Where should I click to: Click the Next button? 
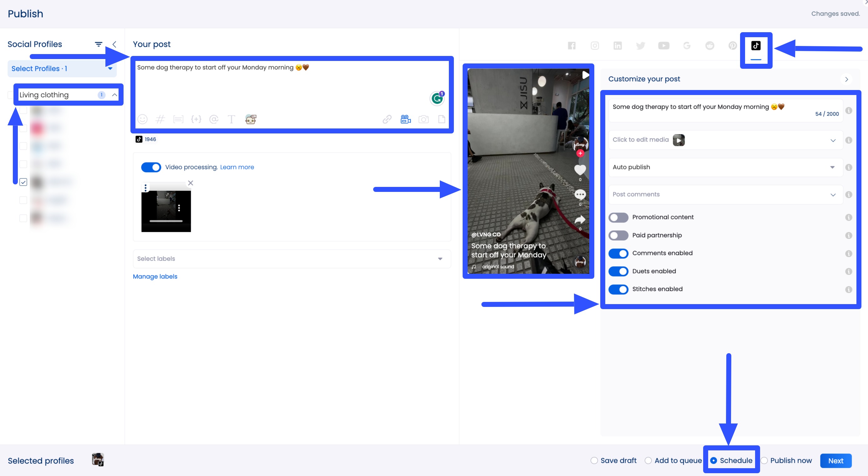pos(836,460)
